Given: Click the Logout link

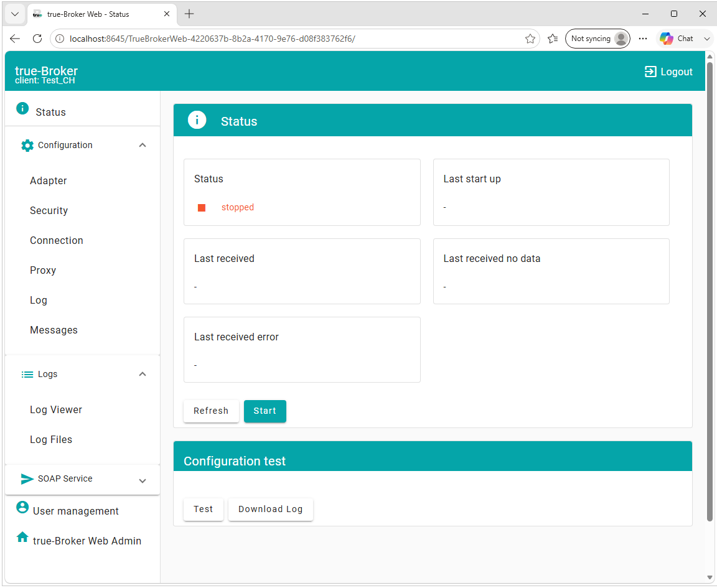Looking at the screenshot, I should click(x=668, y=72).
